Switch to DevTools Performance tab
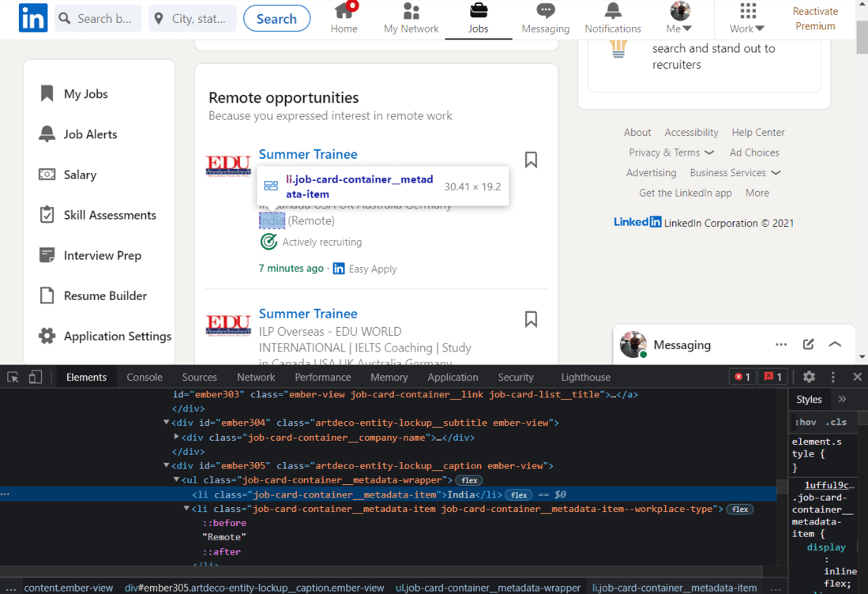The height and width of the screenshot is (594, 868). coord(323,377)
